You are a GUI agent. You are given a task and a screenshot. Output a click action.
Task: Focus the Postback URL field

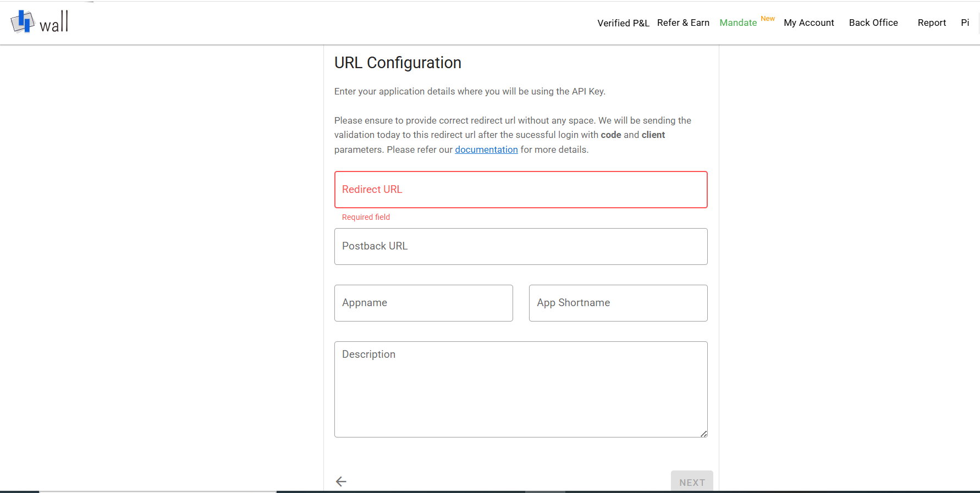coord(521,246)
